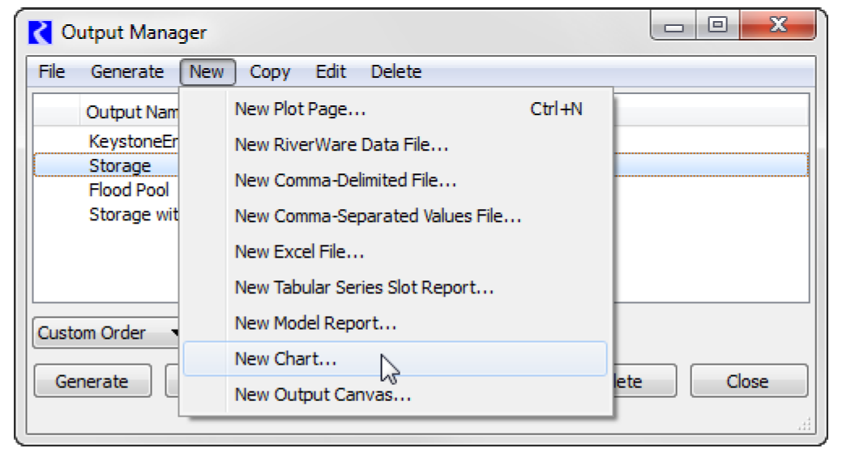Click the RiverWare app icon in title bar
Image resolution: width=868 pixels, height=457 pixels.
click(40, 32)
